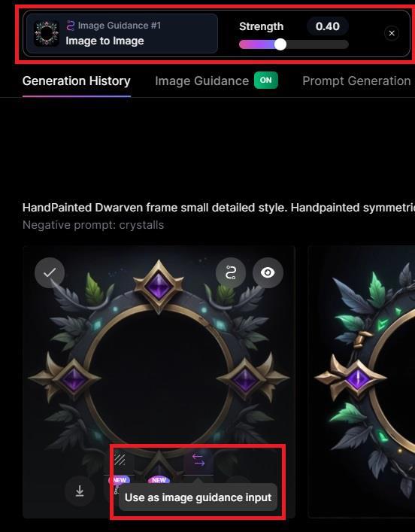Switch to the Prompt Generation tab
This screenshot has width=415, height=532.
(x=356, y=81)
